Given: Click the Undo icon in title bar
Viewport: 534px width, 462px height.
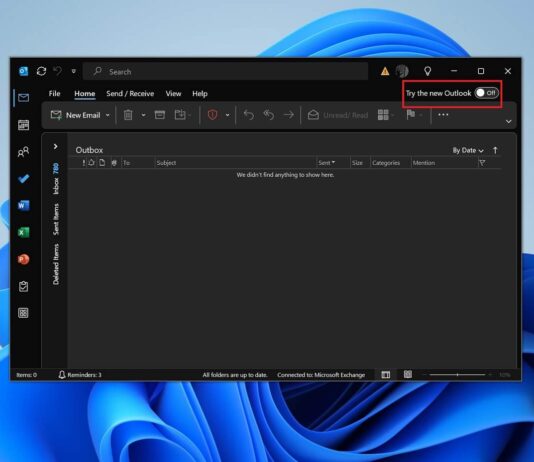Looking at the screenshot, I should pyautogui.click(x=58, y=71).
